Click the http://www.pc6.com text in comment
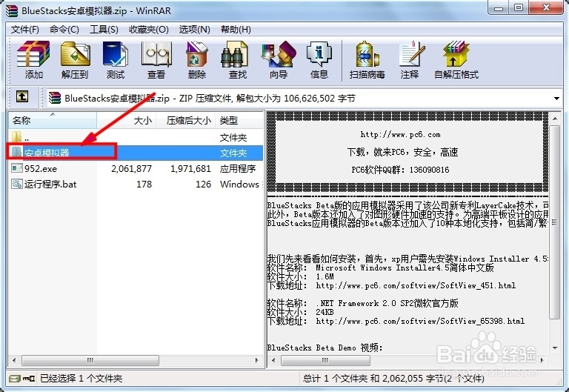 pyautogui.click(x=400, y=134)
